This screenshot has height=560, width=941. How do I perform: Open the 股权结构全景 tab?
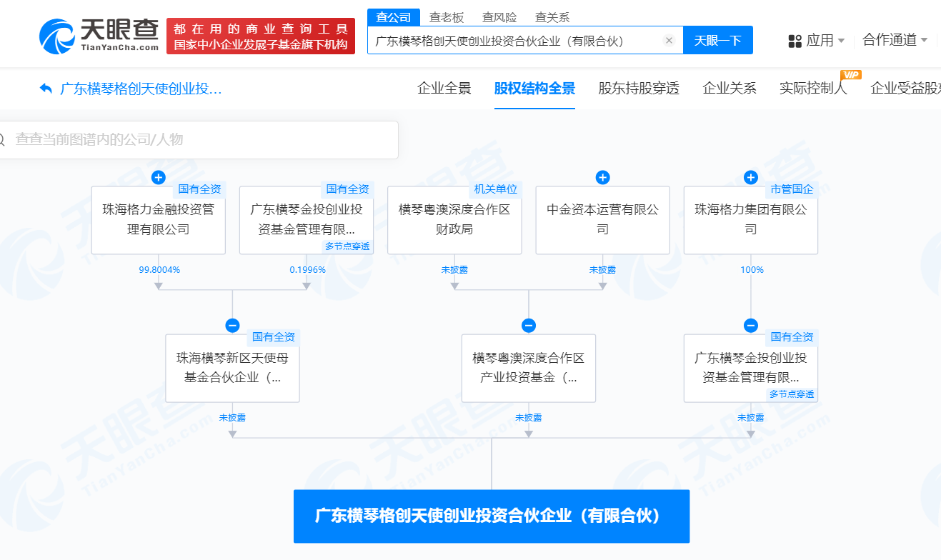[x=534, y=89]
